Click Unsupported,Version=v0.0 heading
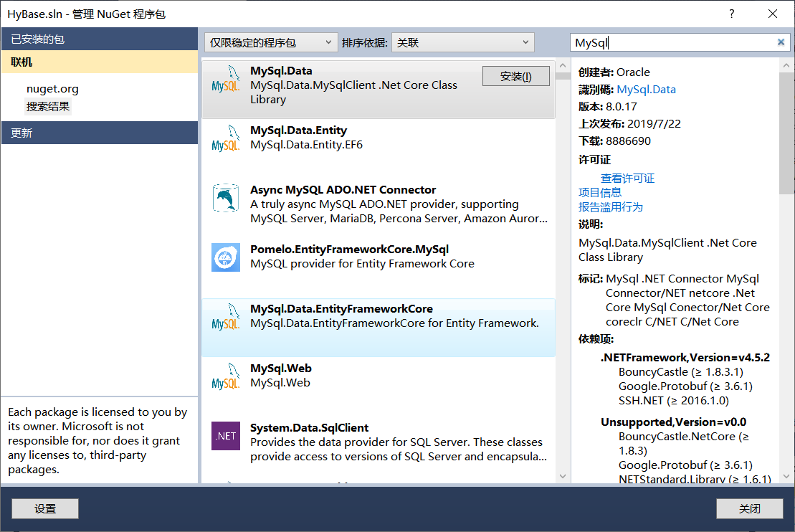The height and width of the screenshot is (532, 795). (673, 422)
